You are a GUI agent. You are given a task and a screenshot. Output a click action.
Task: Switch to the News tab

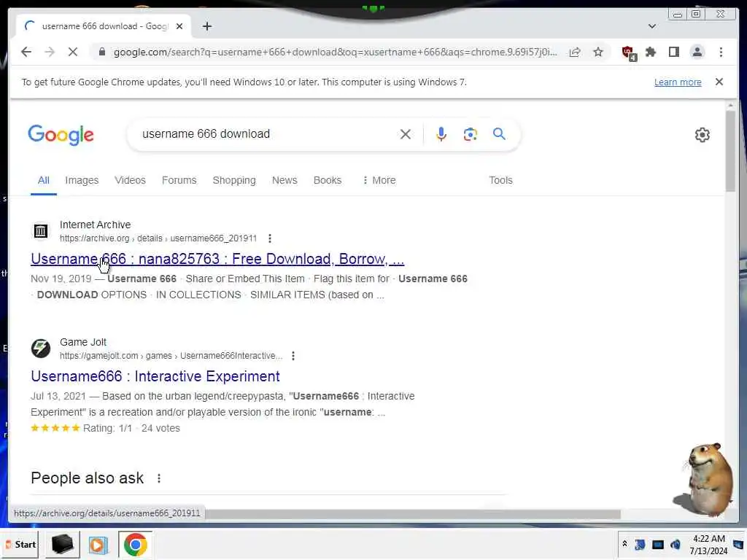pyautogui.click(x=285, y=180)
